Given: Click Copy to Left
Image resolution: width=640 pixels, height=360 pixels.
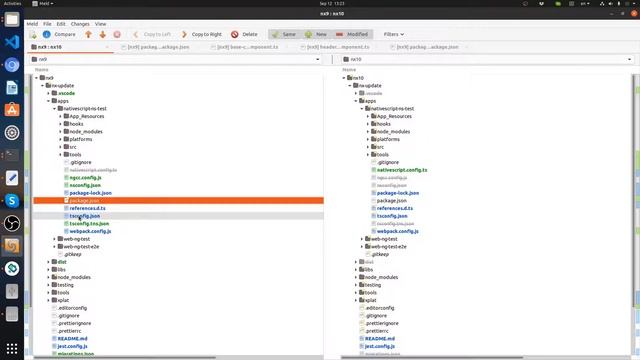Looking at the screenshot, I should click(x=152, y=34).
